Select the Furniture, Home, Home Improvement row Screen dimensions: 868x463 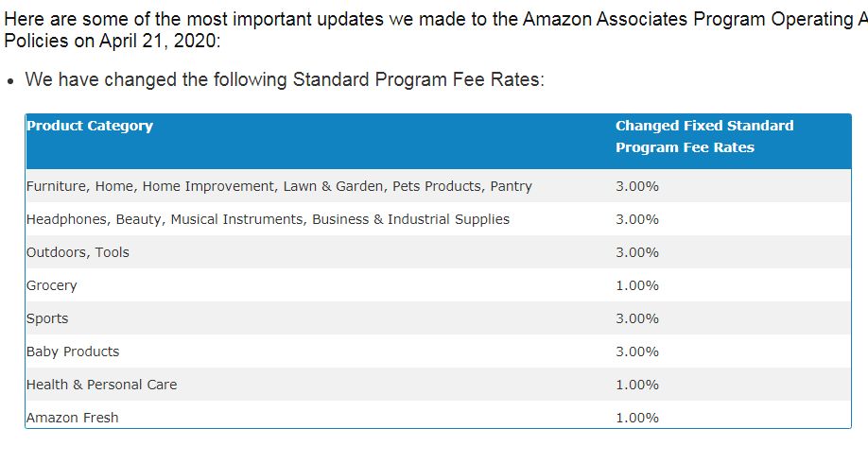(438, 186)
